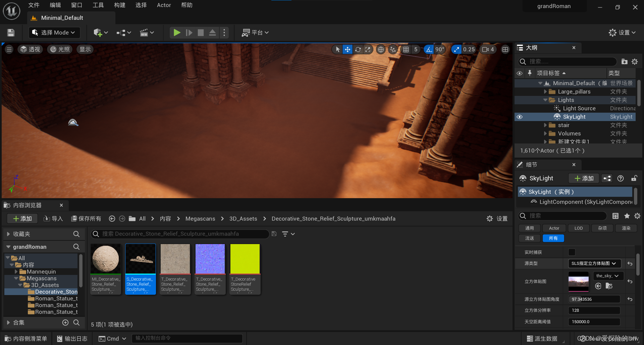Click the 天空距离阈值 value field
The width and height of the screenshot is (644, 345).
click(x=594, y=322)
